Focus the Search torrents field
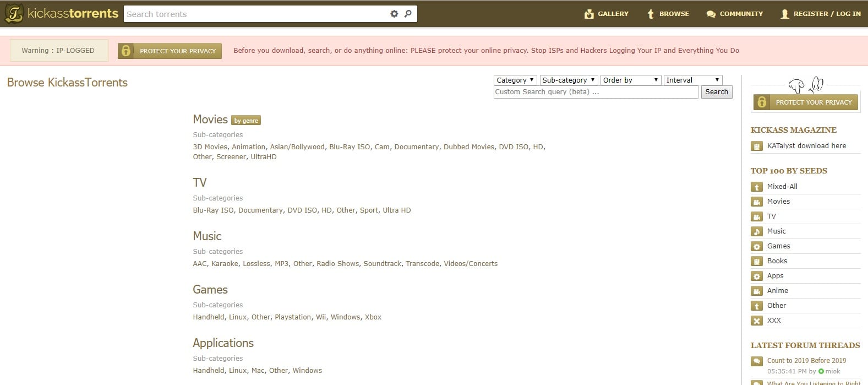The width and height of the screenshot is (868, 385). pyautogui.click(x=256, y=14)
